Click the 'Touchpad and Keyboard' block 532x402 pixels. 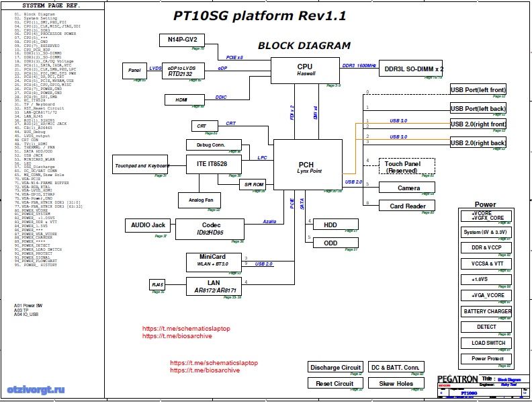[x=140, y=165]
